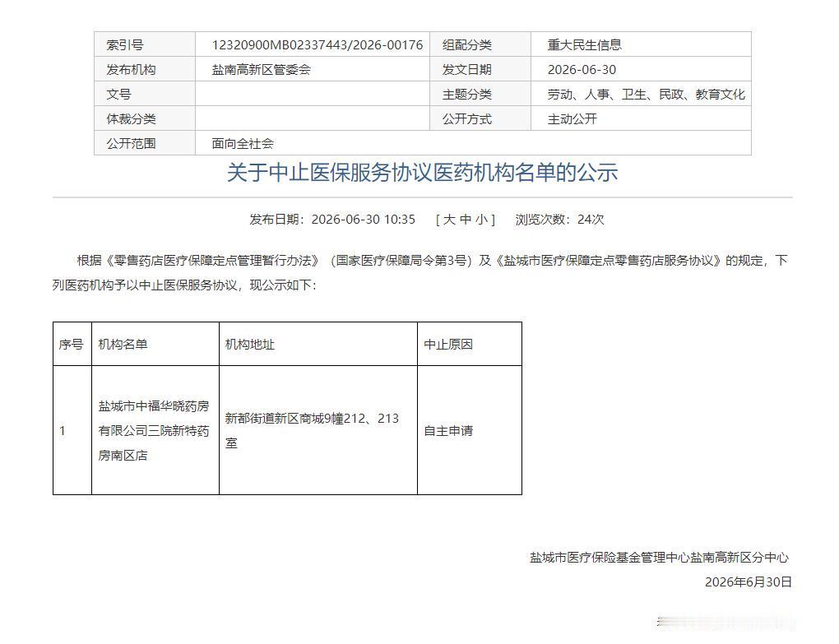Click the 主题分类 label cell
839x644 pixels.
(480, 94)
